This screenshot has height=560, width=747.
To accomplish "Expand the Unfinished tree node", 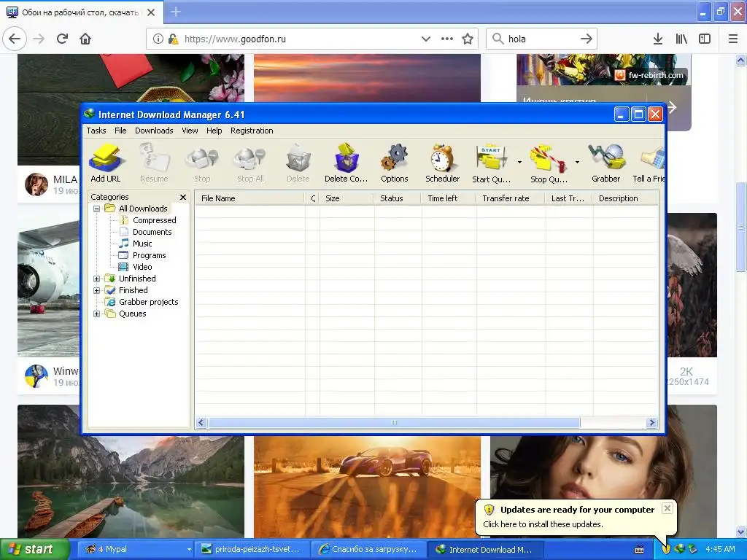I will coord(97,279).
